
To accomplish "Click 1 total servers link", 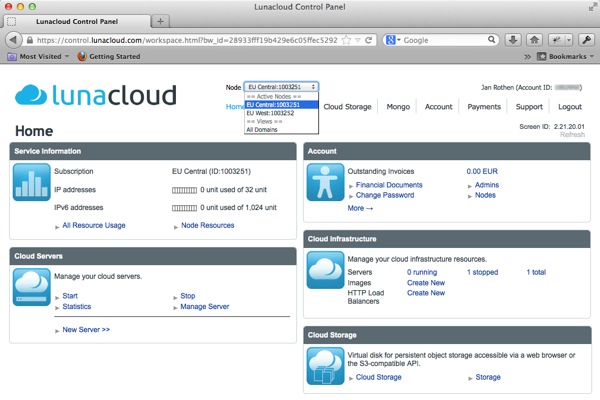I will coord(536,272).
